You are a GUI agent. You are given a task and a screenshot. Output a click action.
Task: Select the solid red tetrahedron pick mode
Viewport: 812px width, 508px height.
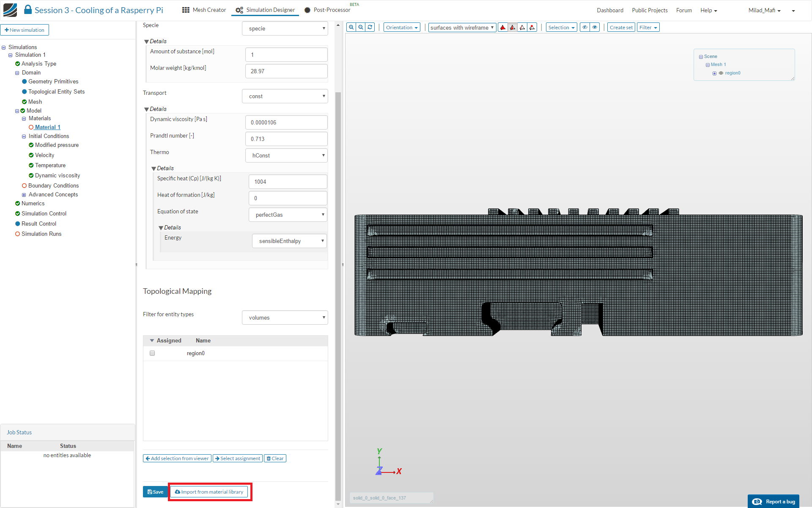point(503,28)
